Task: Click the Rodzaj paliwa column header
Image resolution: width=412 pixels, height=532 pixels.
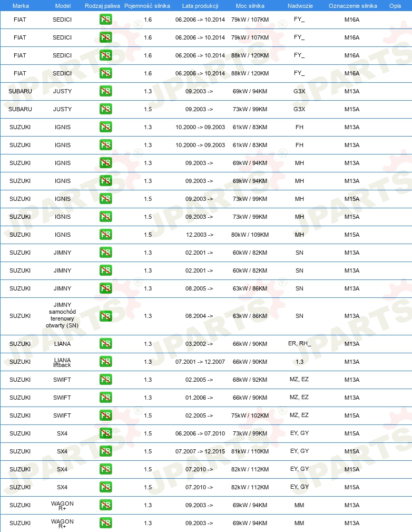Action: (x=102, y=6)
